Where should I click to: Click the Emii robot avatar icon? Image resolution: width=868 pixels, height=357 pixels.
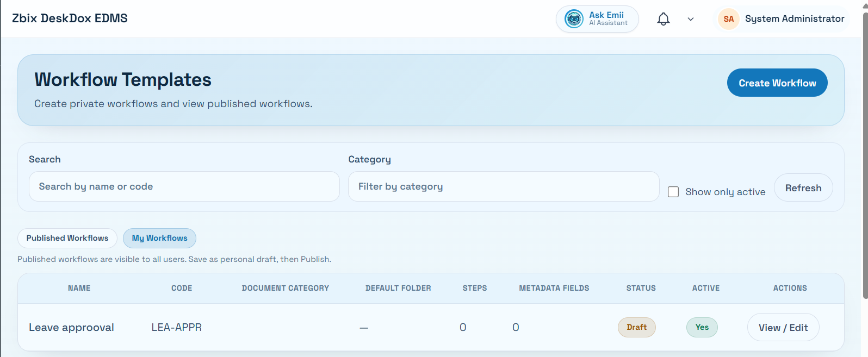[574, 19]
